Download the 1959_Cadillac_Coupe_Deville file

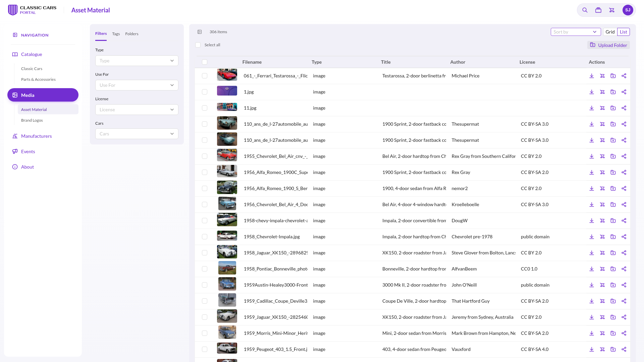coord(592,301)
